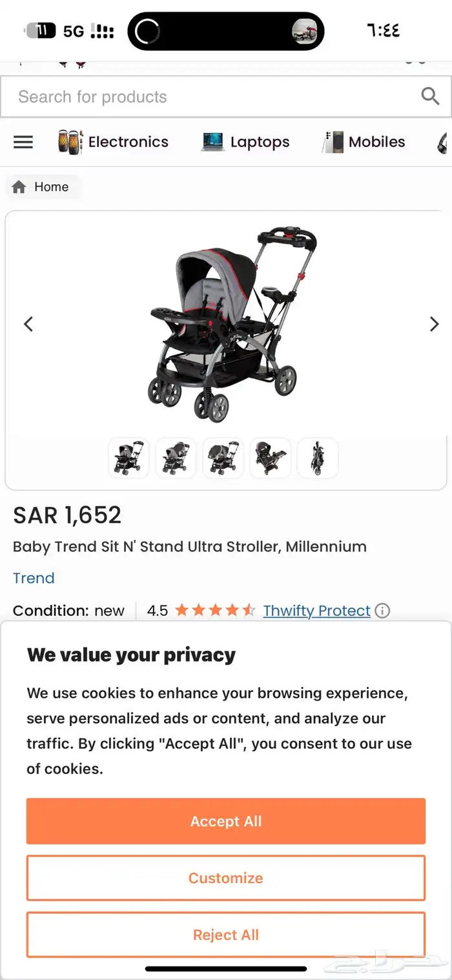Screen dimensions: 452x980
Task: Open the Electronics category
Action: pyautogui.click(x=128, y=142)
